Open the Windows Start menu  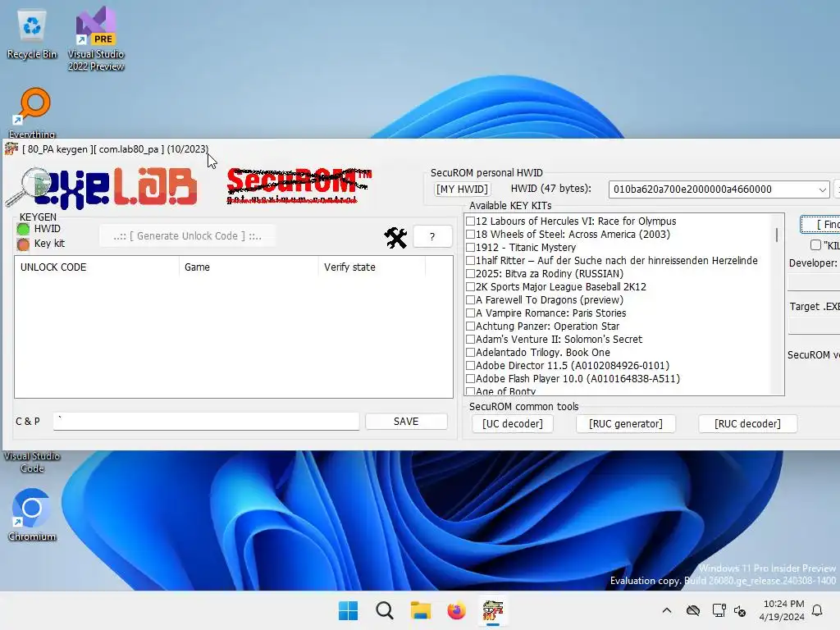click(348, 610)
